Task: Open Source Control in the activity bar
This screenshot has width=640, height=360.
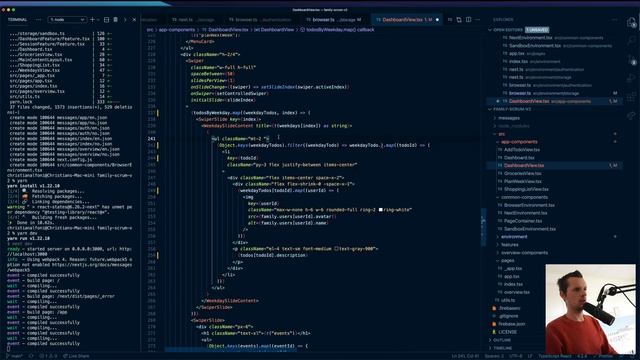Action: click(631, 60)
